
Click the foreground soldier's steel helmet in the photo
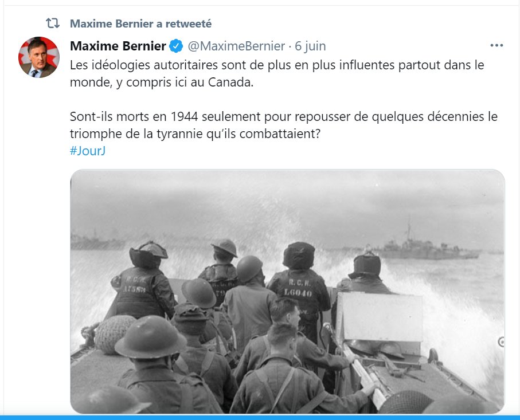(150, 336)
